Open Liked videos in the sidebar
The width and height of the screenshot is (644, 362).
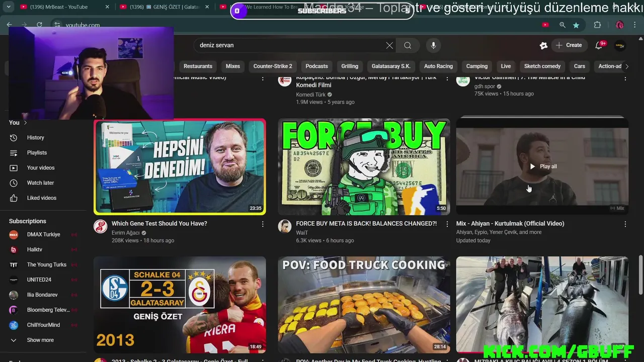click(42, 198)
